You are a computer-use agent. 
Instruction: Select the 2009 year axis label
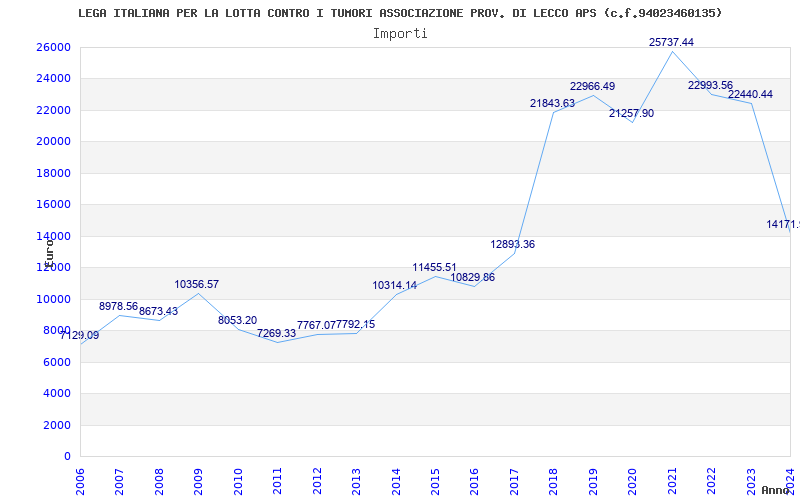pos(198,481)
